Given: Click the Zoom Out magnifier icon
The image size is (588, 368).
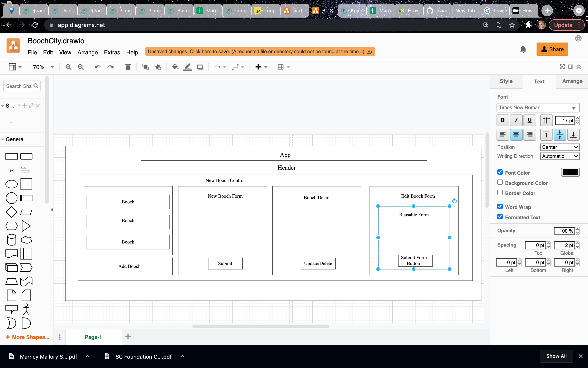Looking at the screenshot, I should 81,67.
